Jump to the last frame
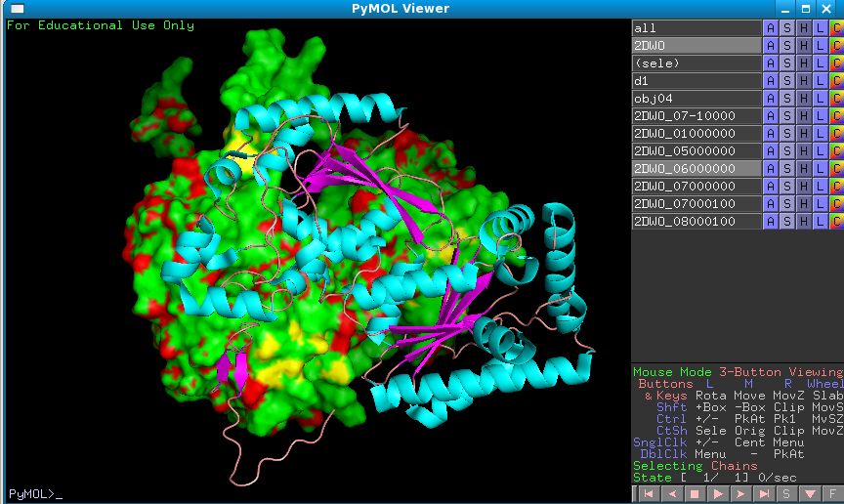The width and height of the screenshot is (844, 504). coord(764,494)
